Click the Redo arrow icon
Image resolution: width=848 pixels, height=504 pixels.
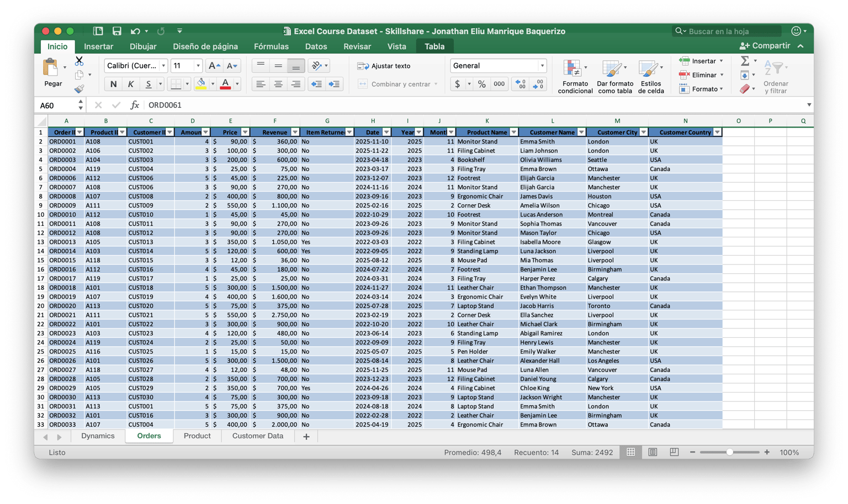point(161,31)
